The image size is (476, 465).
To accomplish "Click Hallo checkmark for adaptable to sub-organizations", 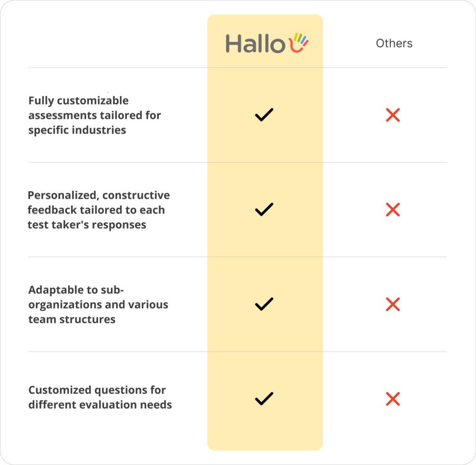I will coord(264,304).
